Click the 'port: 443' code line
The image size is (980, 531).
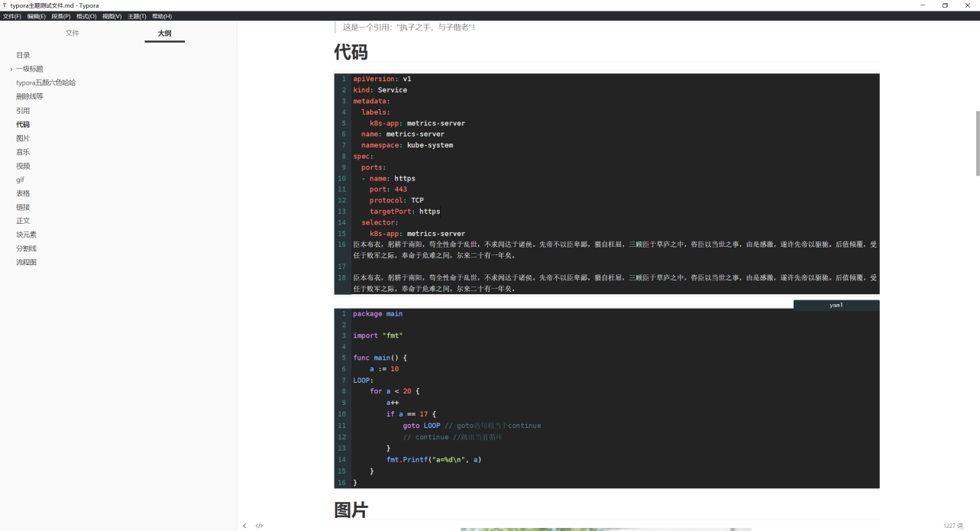pyautogui.click(x=388, y=189)
